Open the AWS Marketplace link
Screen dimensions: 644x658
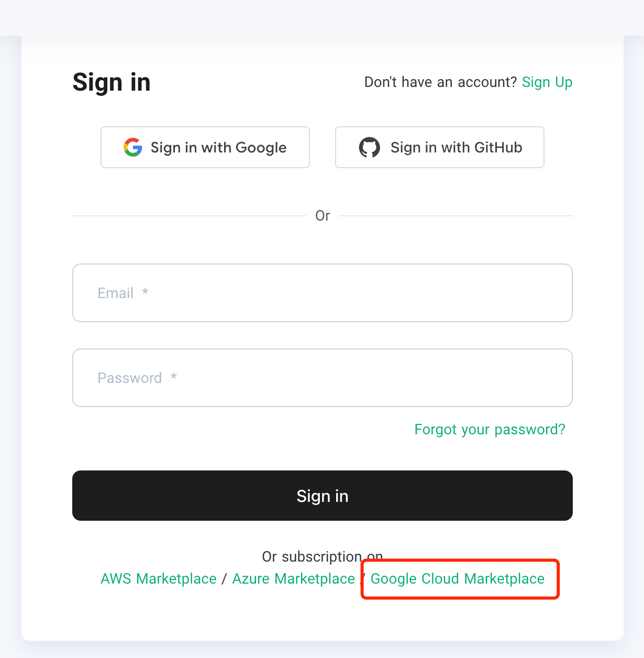pos(159,578)
